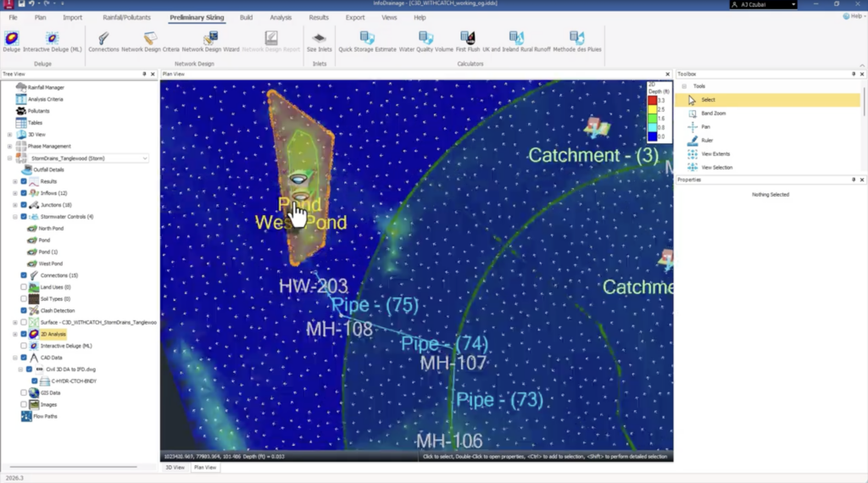This screenshot has width=868, height=483.
Task: Expand the Surface - C3D_WITHCATCH node
Action: [15, 322]
